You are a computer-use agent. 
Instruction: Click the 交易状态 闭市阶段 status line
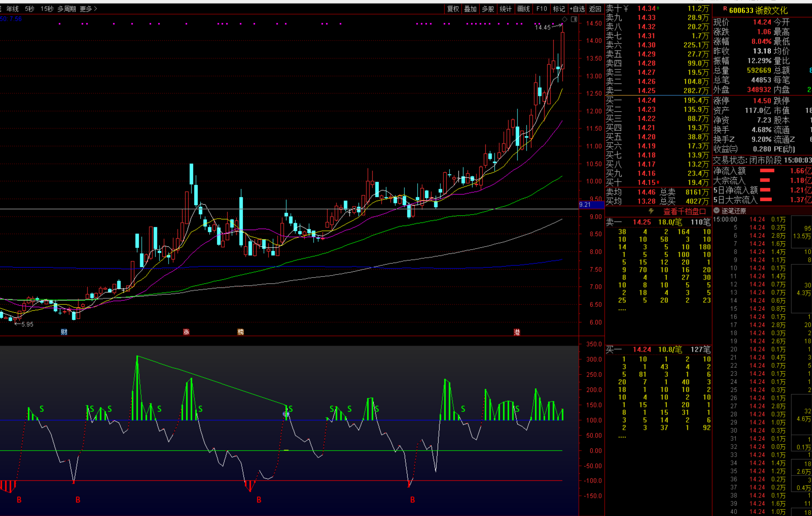pyautogui.click(x=762, y=160)
